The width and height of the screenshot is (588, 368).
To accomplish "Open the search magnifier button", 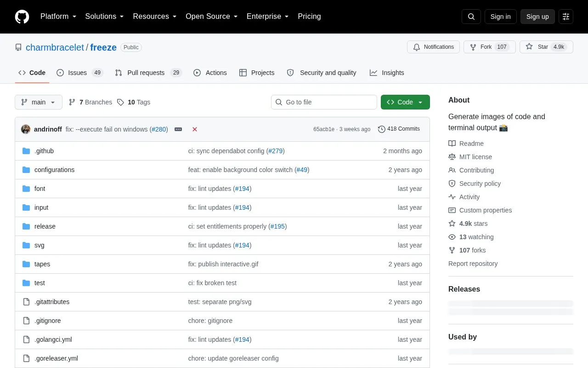I will click(x=471, y=17).
